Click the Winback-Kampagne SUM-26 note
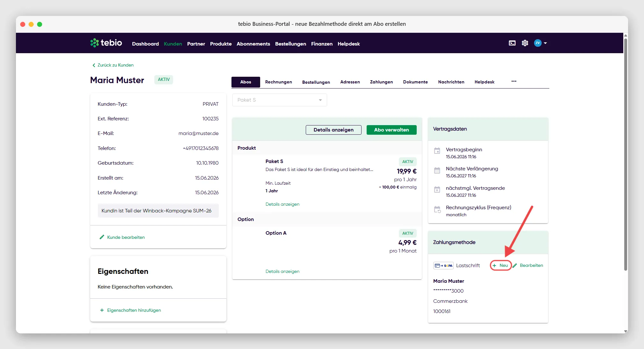Screen dimensions: 644x349 tap(158, 211)
